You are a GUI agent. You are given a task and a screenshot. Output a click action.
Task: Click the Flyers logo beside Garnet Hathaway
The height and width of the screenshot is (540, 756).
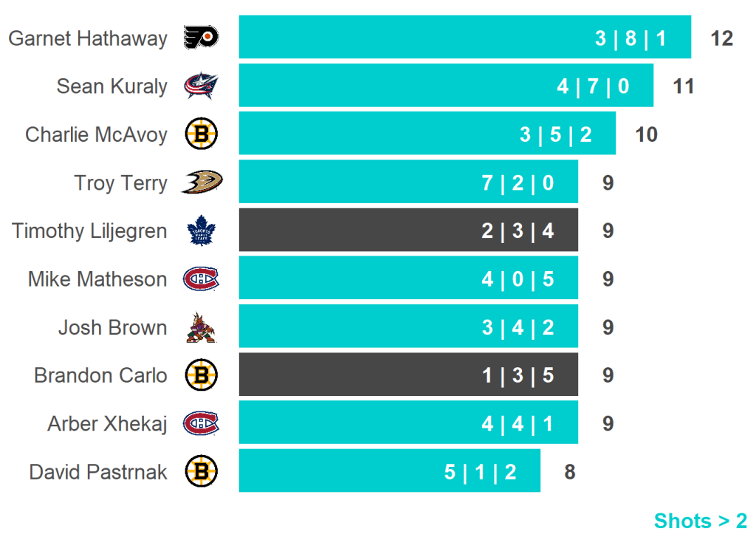tap(201, 37)
